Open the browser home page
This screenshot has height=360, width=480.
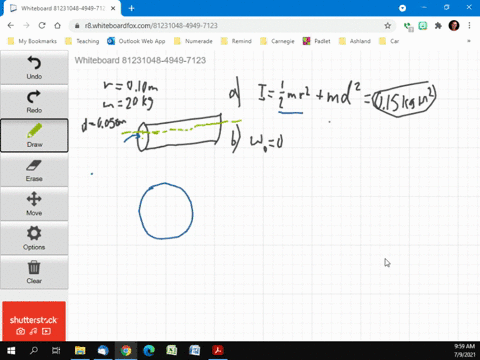pos(58,26)
